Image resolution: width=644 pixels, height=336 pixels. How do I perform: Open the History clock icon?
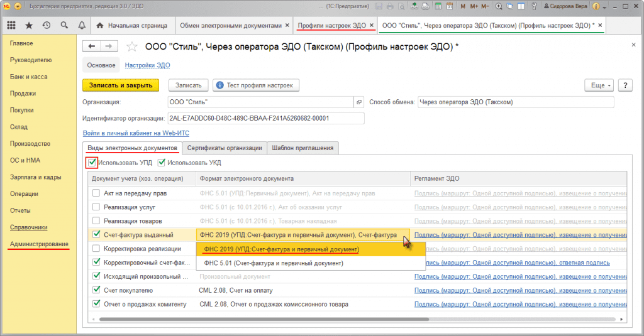(47, 26)
